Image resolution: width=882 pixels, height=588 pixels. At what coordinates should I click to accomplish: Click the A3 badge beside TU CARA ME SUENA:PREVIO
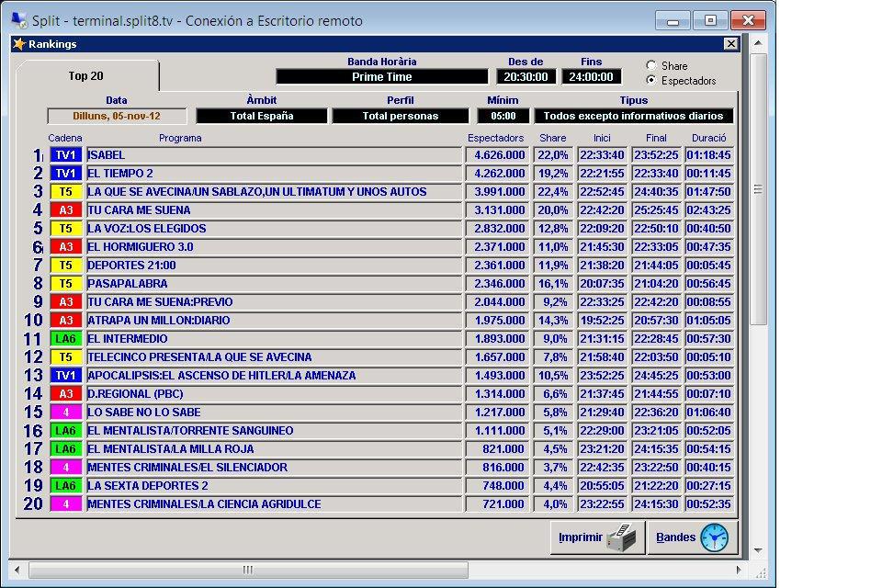[66, 302]
